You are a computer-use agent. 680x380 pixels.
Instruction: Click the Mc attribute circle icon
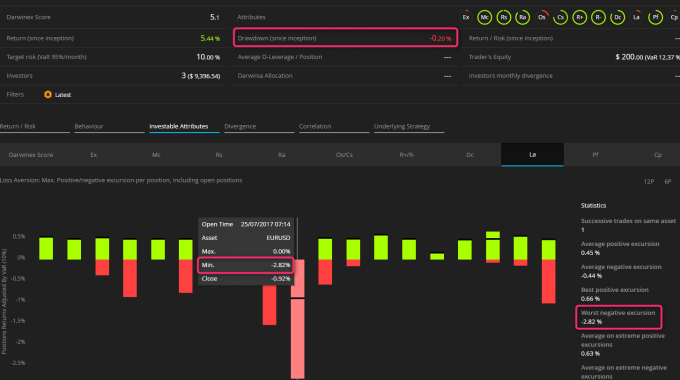(484, 17)
